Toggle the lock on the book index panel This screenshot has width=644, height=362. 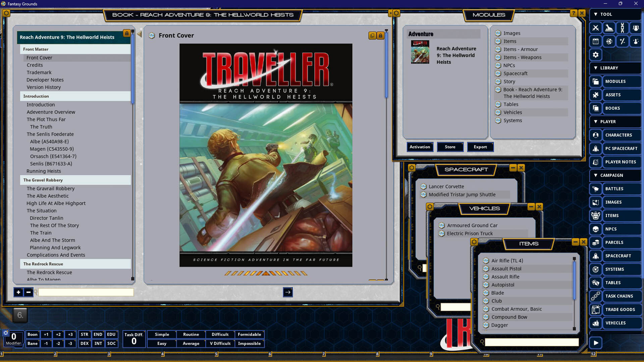pos(126,33)
